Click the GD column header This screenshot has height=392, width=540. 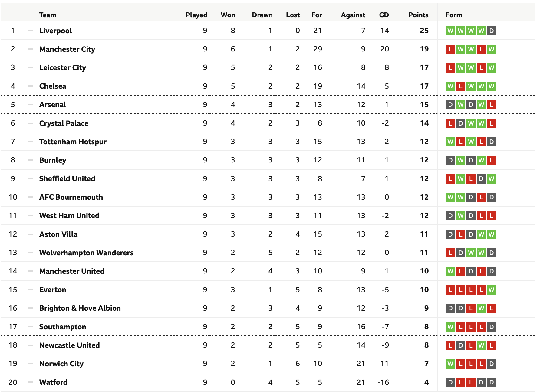[384, 15]
